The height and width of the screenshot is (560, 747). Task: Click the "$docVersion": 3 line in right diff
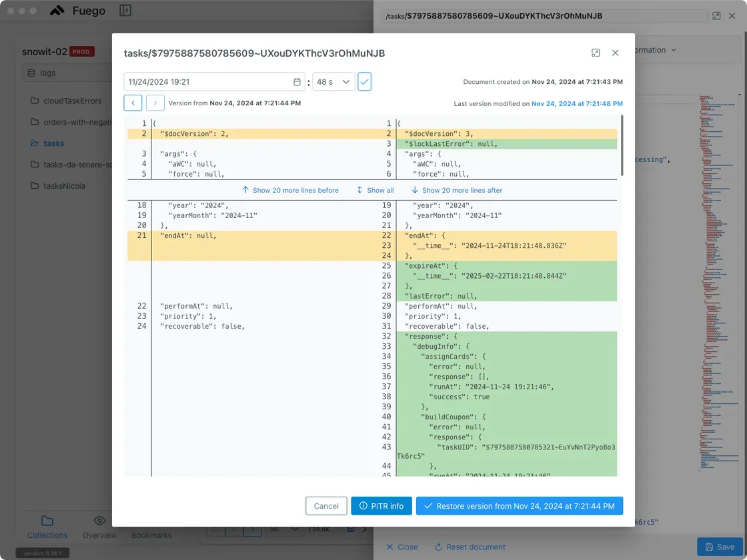506,134
